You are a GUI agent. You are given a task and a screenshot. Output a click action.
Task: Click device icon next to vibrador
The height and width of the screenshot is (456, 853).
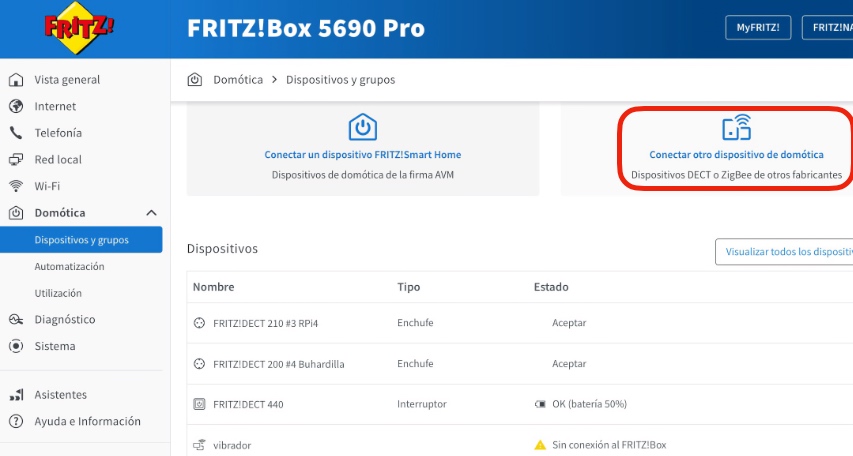tap(200, 445)
